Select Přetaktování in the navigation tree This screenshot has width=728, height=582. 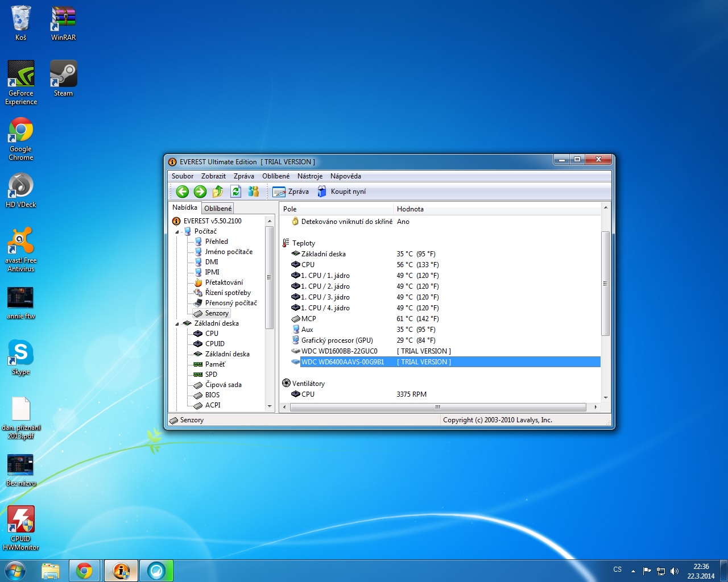pos(224,282)
